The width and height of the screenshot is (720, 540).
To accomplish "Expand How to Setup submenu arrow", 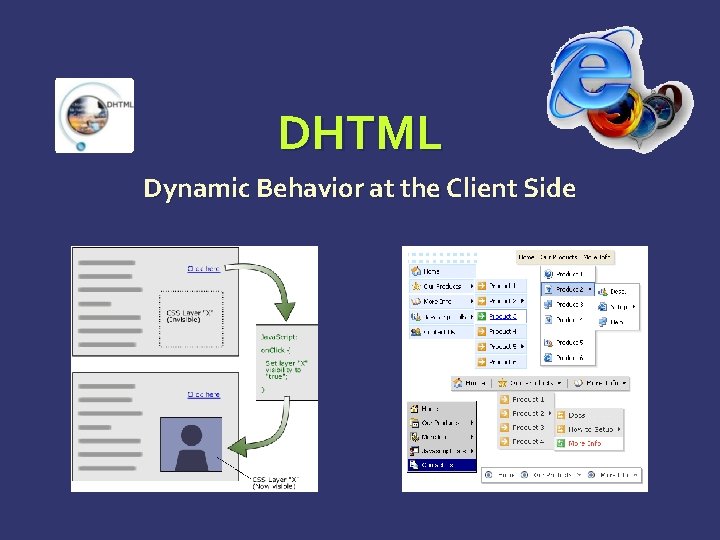I will point(619,429).
